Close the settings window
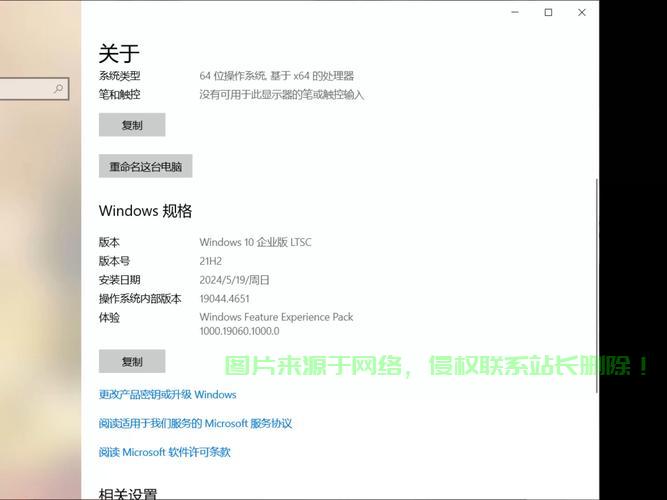This screenshot has width=667, height=500. pos(582,12)
